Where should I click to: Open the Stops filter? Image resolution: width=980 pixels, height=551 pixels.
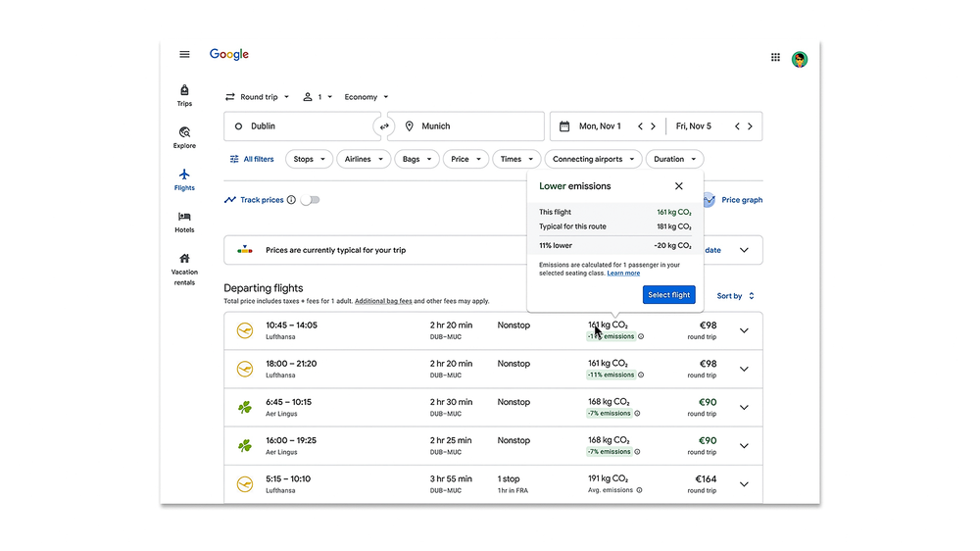coord(308,159)
